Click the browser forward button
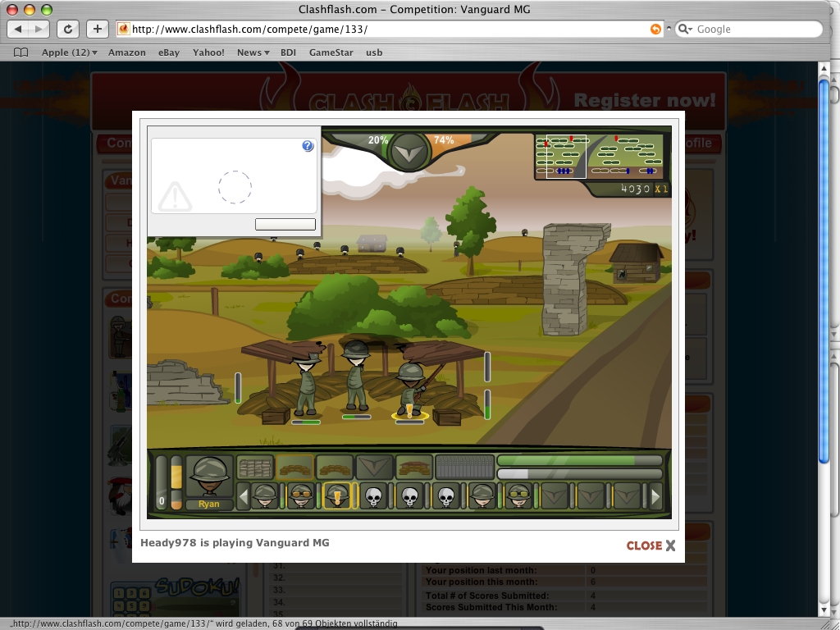Image resolution: width=840 pixels, height=630 pixels. (39, 29)
